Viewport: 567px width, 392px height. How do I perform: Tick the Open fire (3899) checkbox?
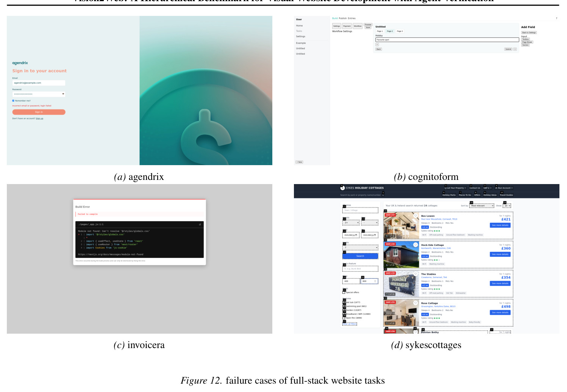point(344,318)
